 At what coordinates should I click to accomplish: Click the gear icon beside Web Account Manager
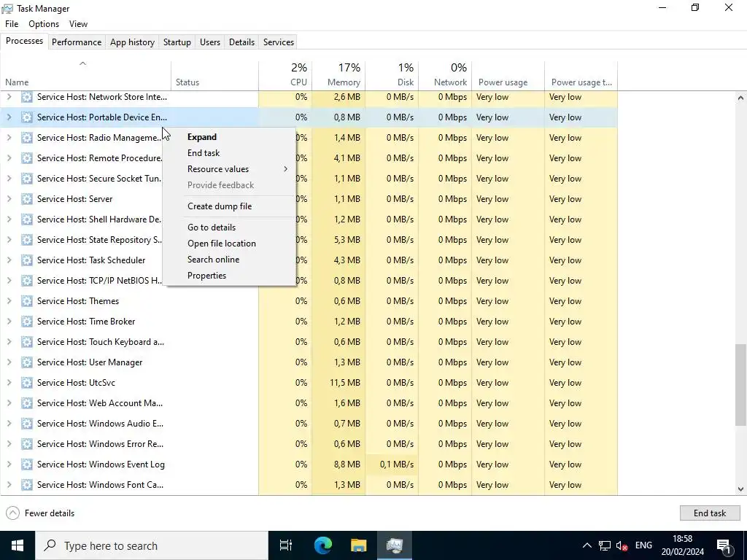point(27,403)
